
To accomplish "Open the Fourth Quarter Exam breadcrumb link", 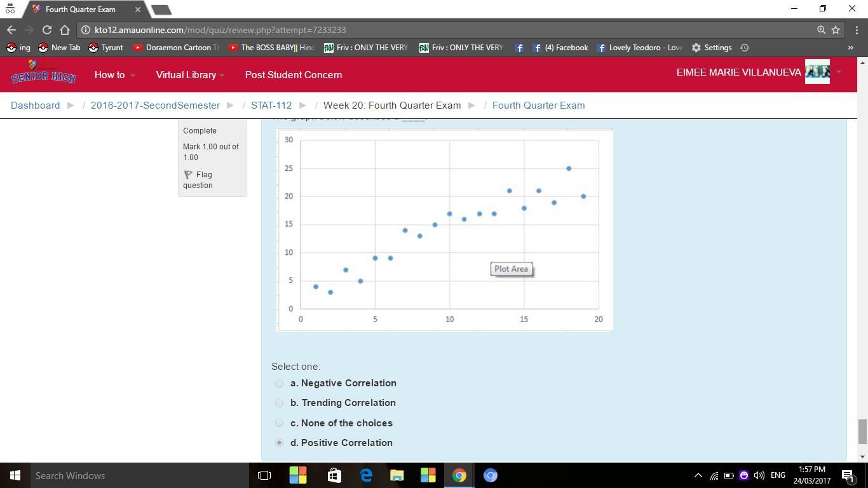I will click(x=538, y=105).
